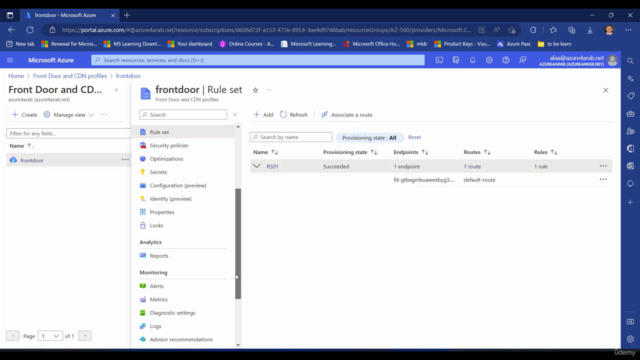Open the notifications bell

coord(472,60)
